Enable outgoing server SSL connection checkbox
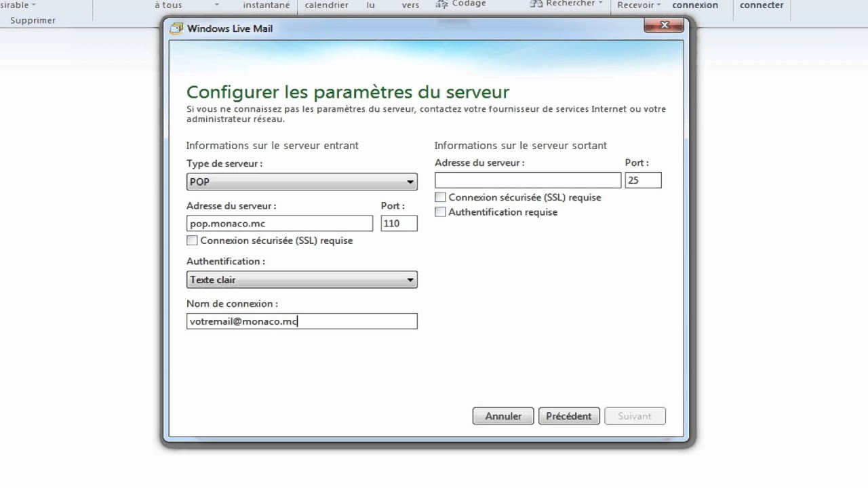The width and height of the screenshot is (868, 488). pos(441,197)
